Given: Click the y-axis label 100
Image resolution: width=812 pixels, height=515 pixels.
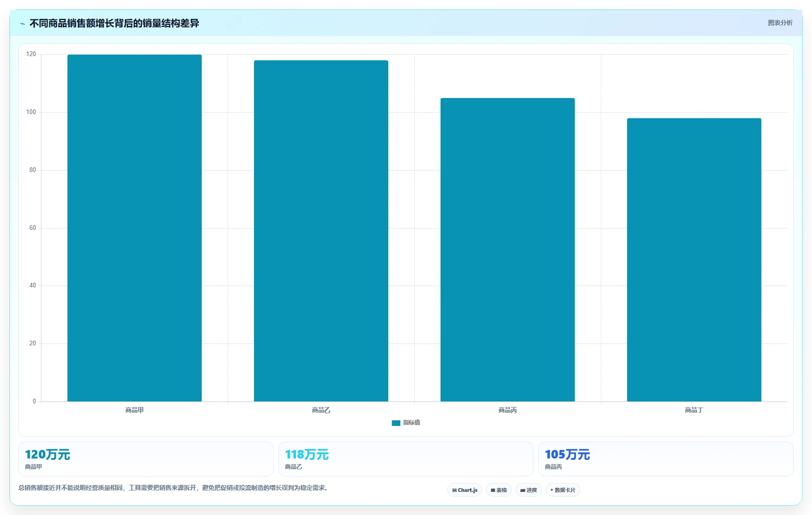Looking at the screenshot, I should [x=31, y=112].
